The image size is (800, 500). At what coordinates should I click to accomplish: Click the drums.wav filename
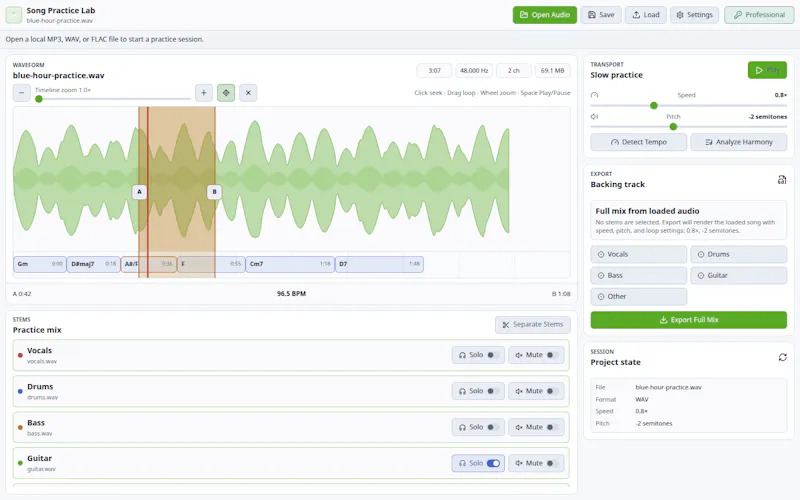tap(42, 397)
